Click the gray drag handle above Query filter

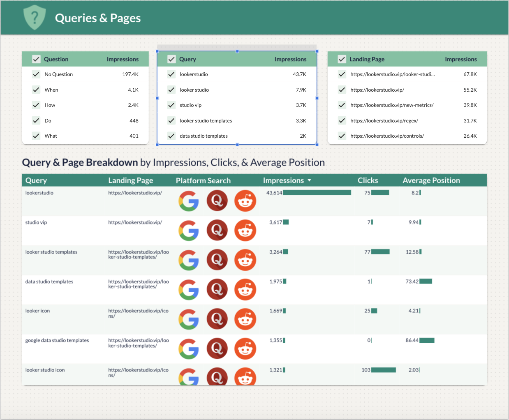[237, 47]
